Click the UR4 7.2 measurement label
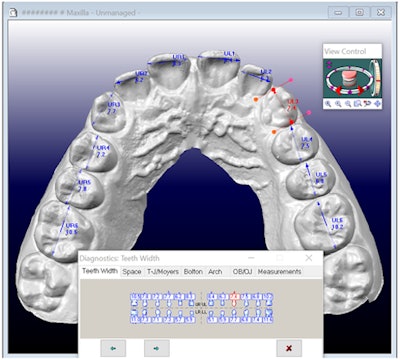 (x=103, y=151)
